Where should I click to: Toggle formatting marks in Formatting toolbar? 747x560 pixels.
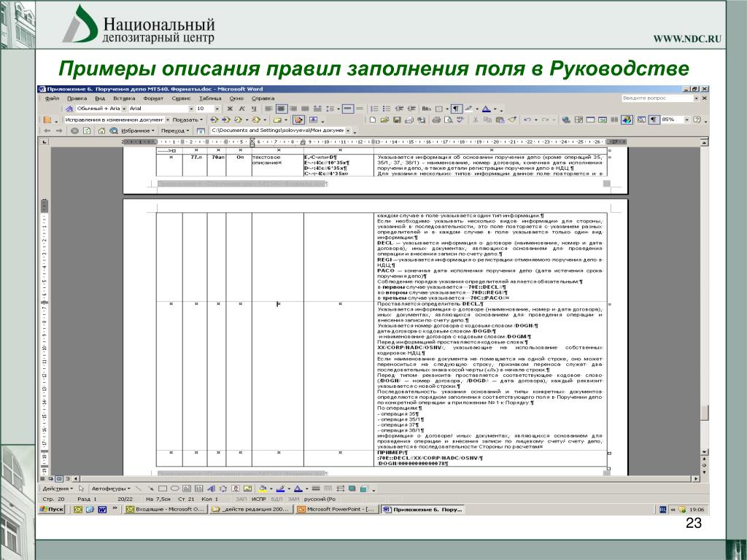pos(457,109)
